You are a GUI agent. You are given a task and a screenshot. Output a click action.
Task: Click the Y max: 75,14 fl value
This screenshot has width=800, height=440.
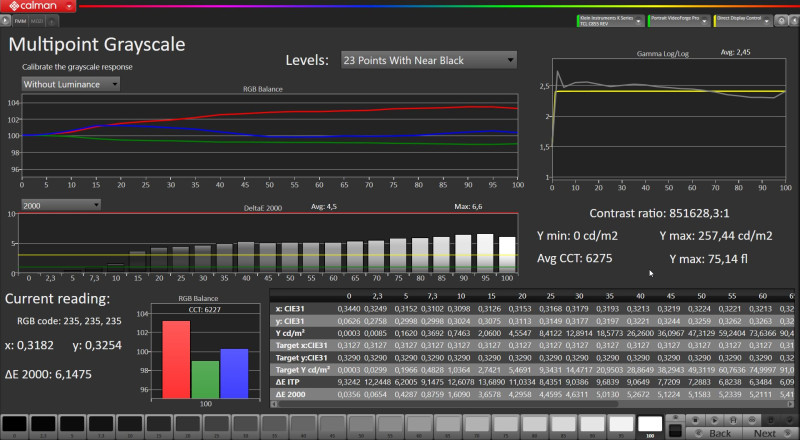coord(708,259)
